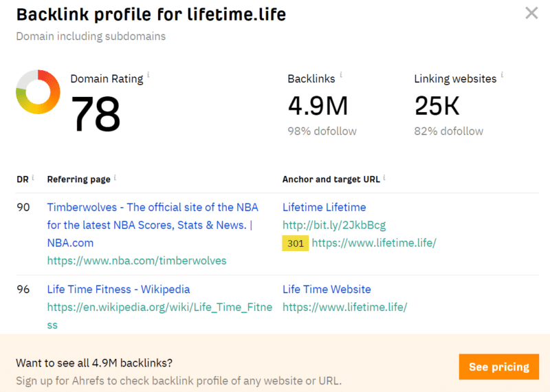Open the nba.com/timberwolves URL link
550x392 pixels.
(137, 261)
